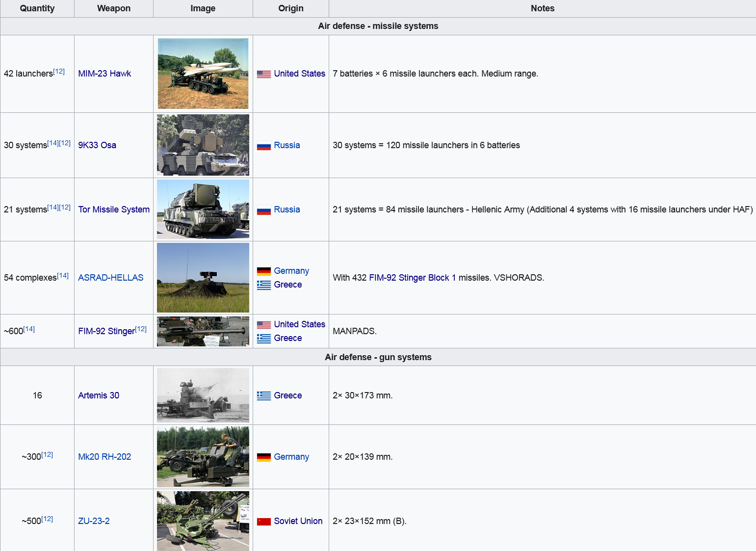Open United States origin link for MIM-23 Hawk
This screenshot has height=551, width=756.
[x=300, y=74]
